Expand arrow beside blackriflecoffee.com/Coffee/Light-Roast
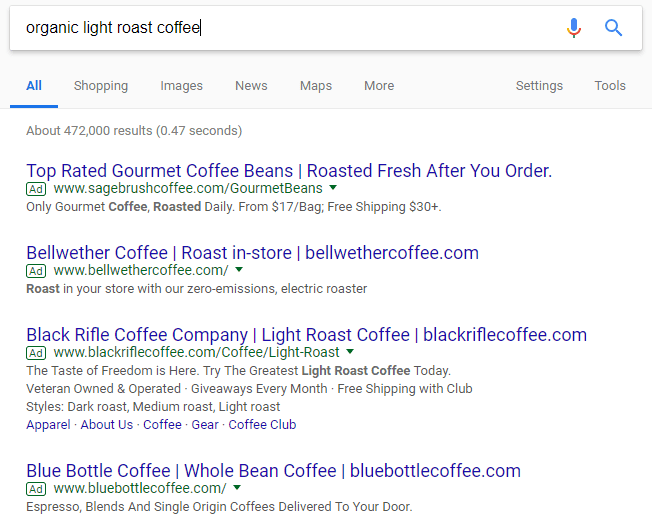Image resolution: width=652 pixels, height=528 pixels. point(350,352)
